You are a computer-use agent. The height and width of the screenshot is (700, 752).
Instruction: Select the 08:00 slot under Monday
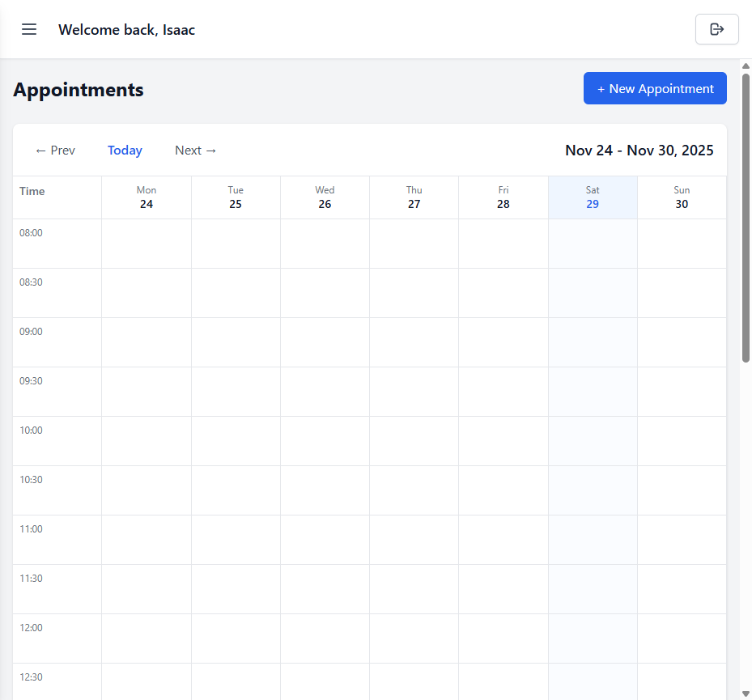(x=147, y=243)
